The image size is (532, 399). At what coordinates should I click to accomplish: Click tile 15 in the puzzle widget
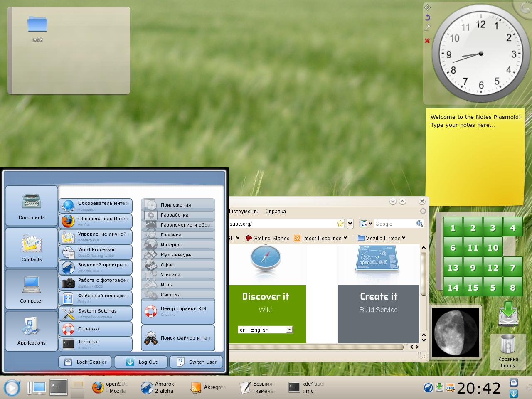click(473, 287)
